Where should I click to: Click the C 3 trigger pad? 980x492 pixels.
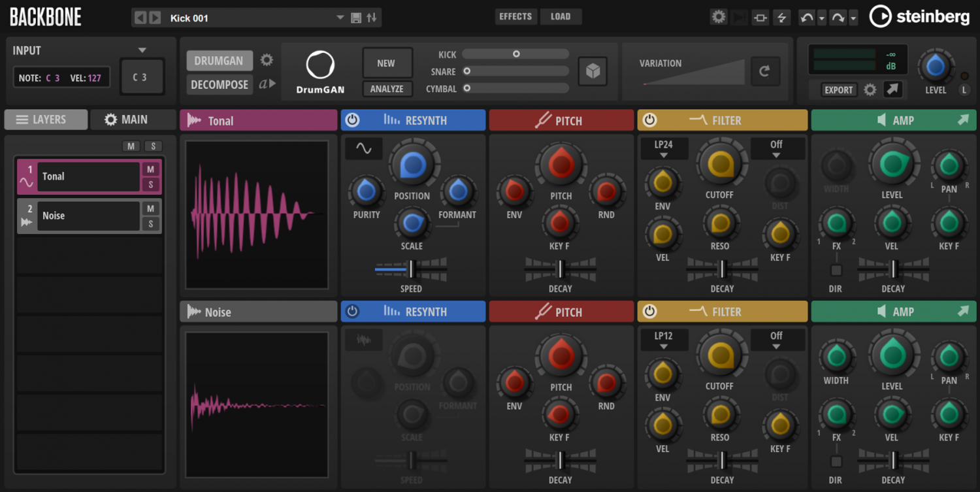(142, 77)
